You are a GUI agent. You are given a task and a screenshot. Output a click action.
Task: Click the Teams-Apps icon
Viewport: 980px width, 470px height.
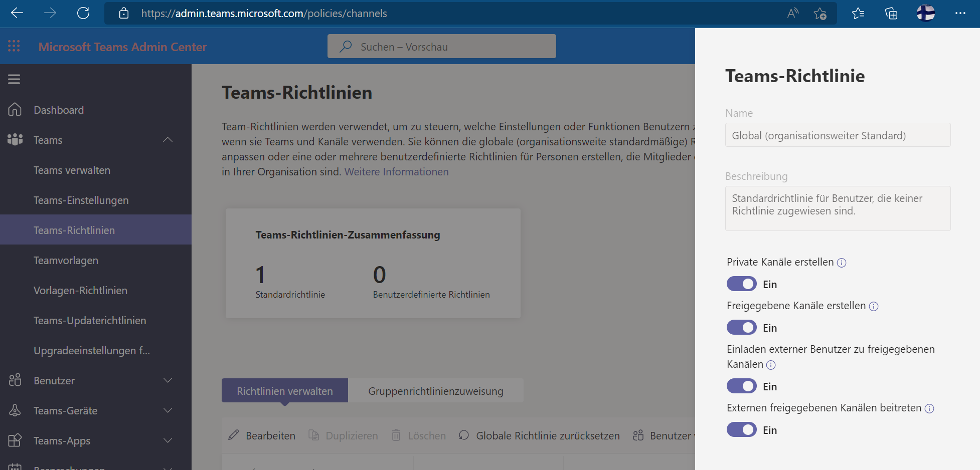click(15, 440)
